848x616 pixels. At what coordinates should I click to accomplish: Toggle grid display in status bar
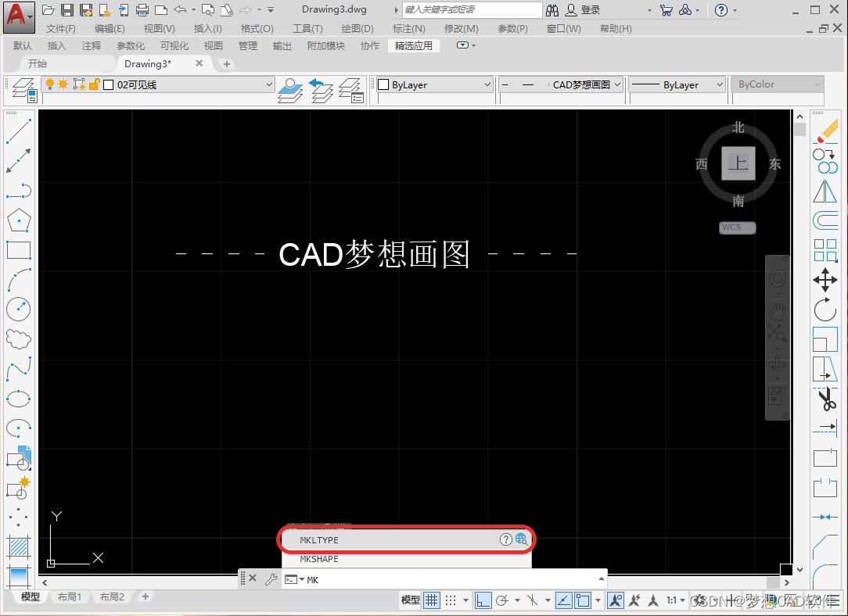(x=430, y=600)
